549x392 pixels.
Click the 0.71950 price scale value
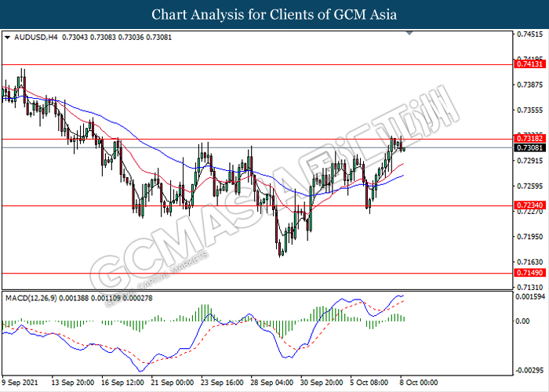[530, 237]
